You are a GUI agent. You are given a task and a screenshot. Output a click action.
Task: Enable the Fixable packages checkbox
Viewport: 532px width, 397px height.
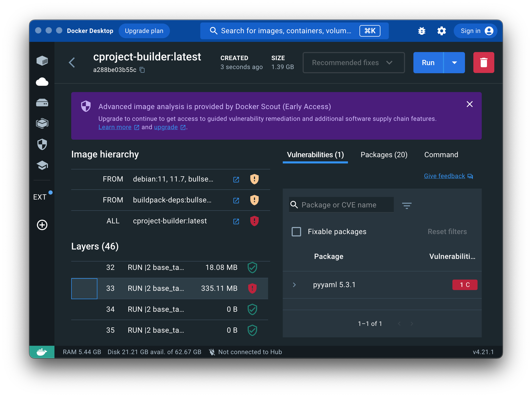tap(296, 231)
